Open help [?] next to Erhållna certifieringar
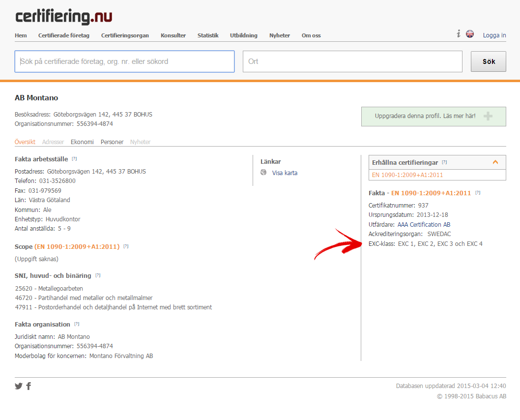 tap(444, 162)
